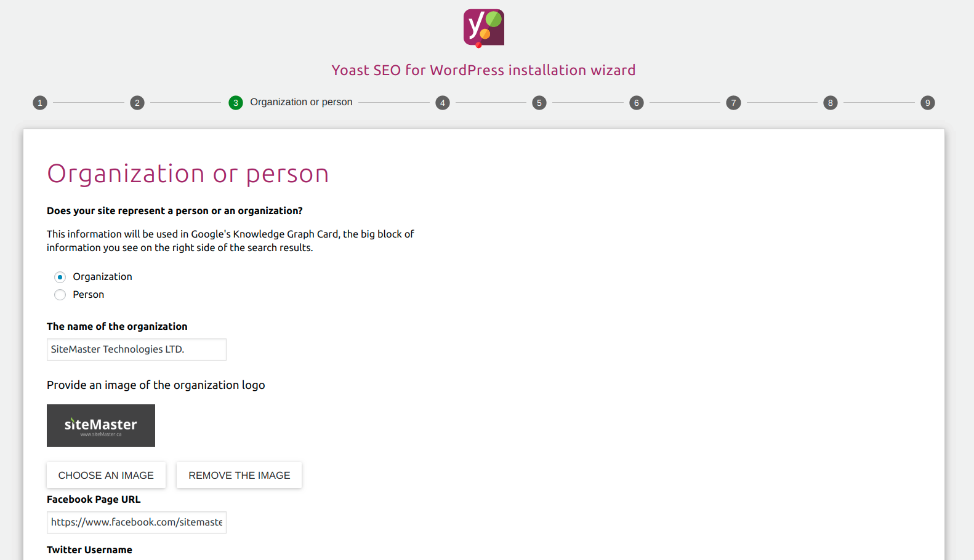
Task: Skip ahead to step 7 circle
Action: click(x=733, y=103)
